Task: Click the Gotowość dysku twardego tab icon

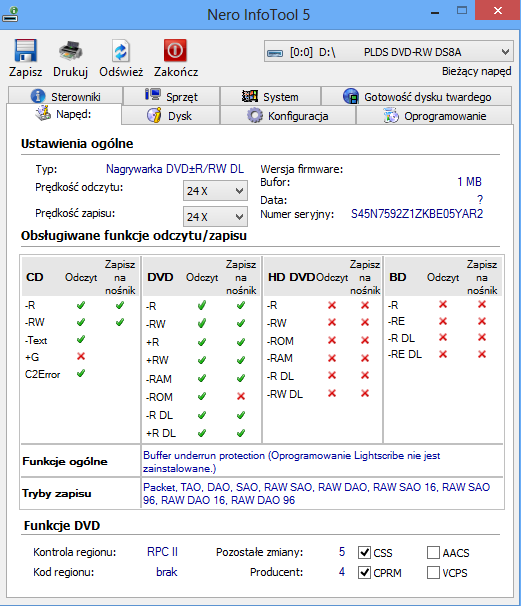Action: [351, 96]
